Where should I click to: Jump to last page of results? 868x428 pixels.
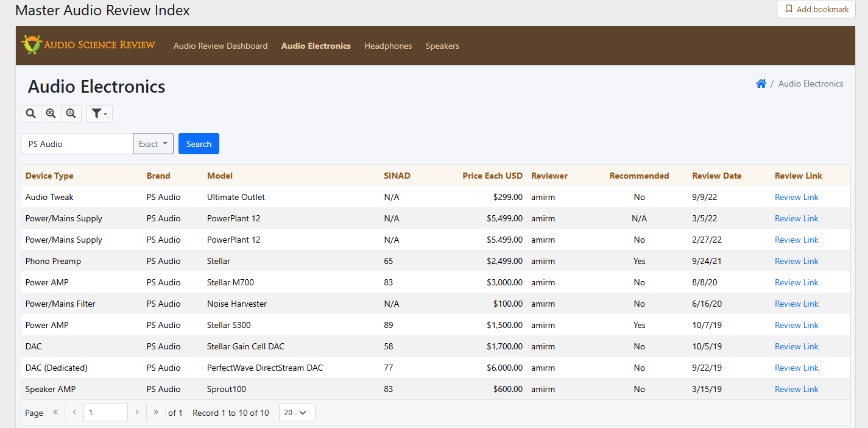coord(156,413)
